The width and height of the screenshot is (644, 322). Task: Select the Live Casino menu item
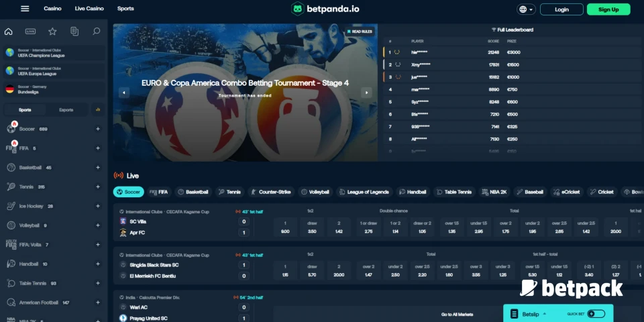click(89, 9)
